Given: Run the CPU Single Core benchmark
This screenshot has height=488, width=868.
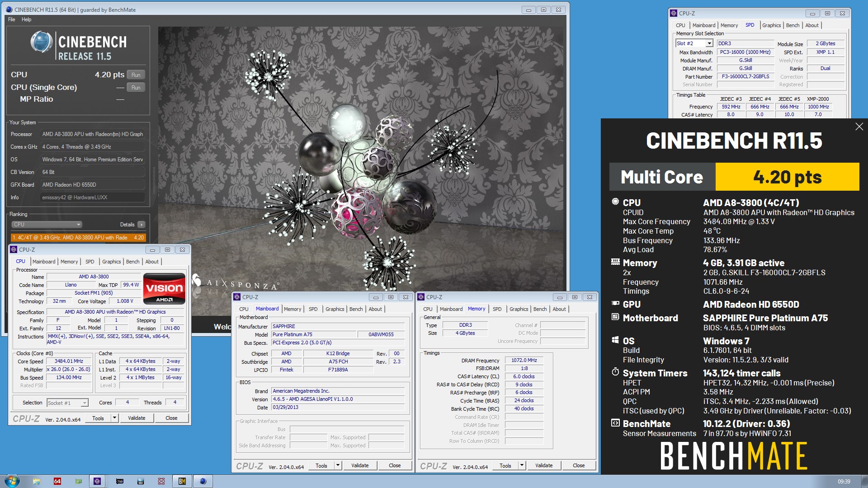Looking at the screenshot, I should pyautogui.click(x=136, y=88).
